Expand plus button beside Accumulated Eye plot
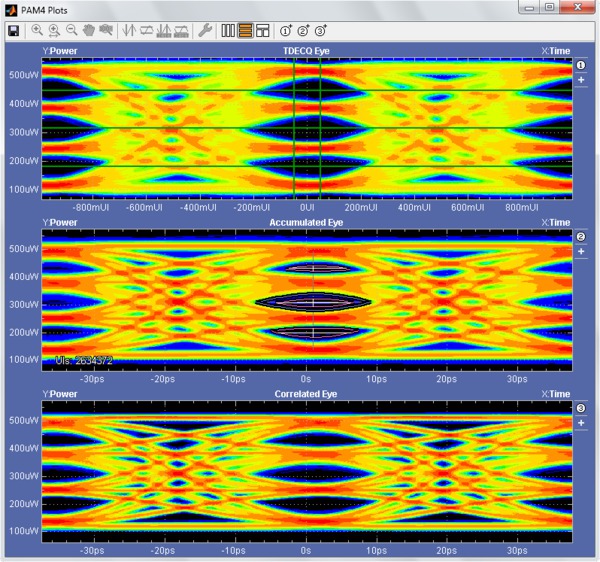This screenshot has width=600, height=562. (581, 251)
